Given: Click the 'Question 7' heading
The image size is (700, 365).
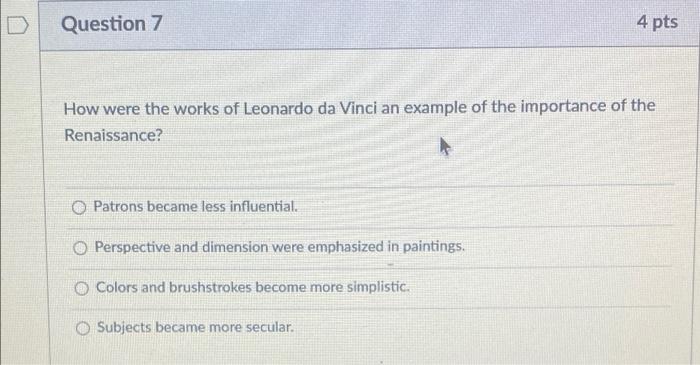Looking at the screenshot, I should click(112, 24).
